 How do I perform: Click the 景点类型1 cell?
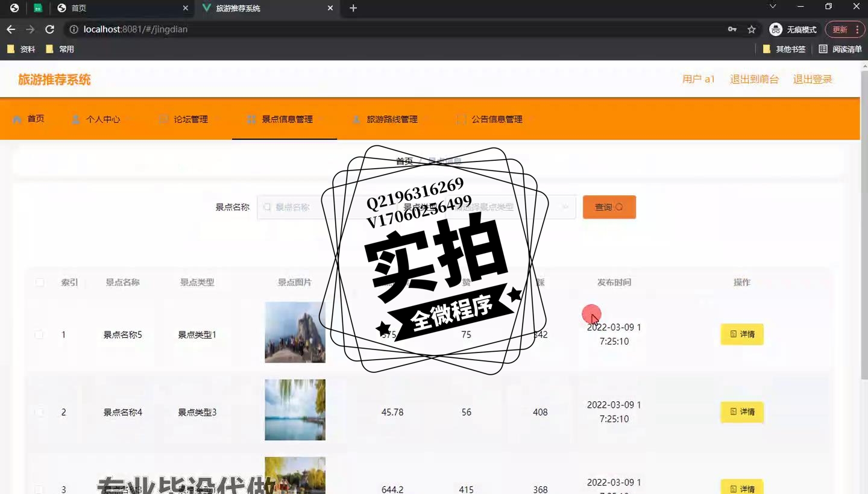tap(197, 335)
